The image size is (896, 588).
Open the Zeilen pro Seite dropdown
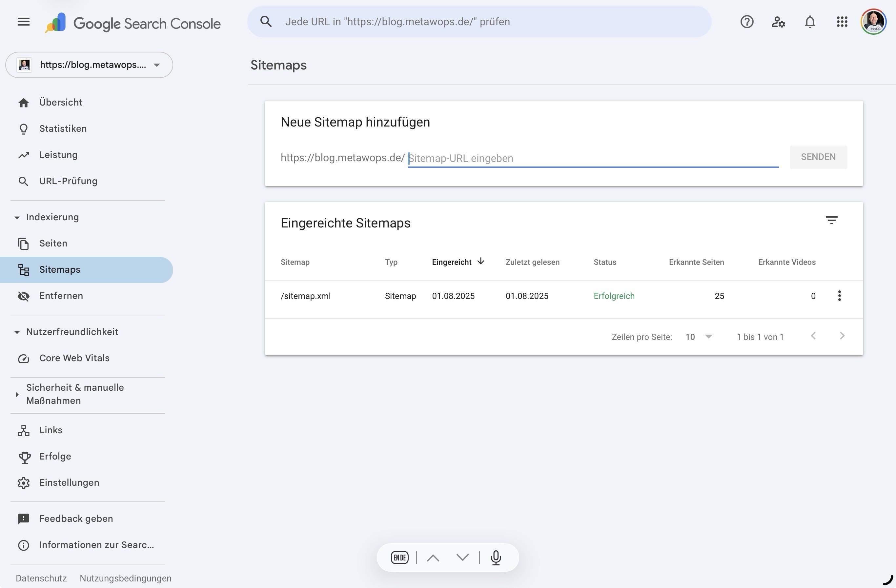pyautogui.click(x=699, y=337)
